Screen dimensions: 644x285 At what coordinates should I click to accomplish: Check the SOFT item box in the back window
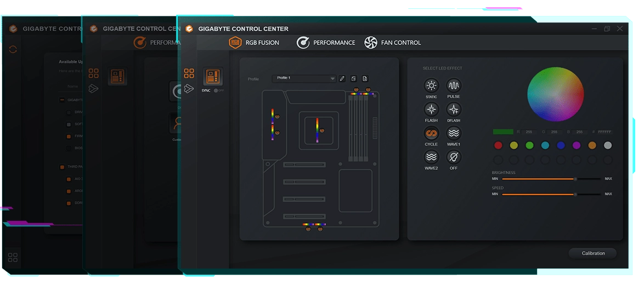tap(69, 124)
